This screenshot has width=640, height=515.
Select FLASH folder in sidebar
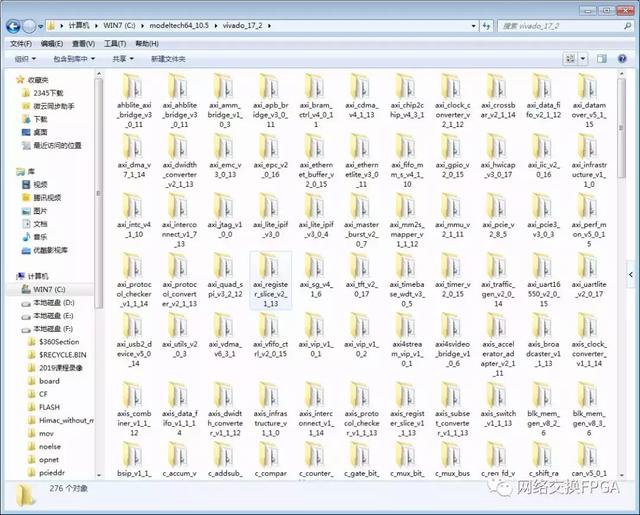(44, 407)
